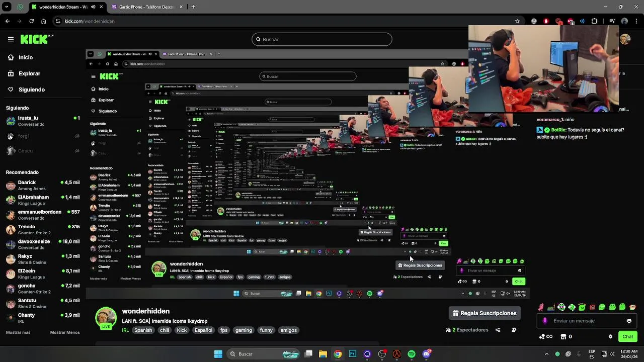The width and height of the screenshot is (644, 362).
Task: Collapse list with Mostrar Menos in main sidebar
Action: (65, 332)
